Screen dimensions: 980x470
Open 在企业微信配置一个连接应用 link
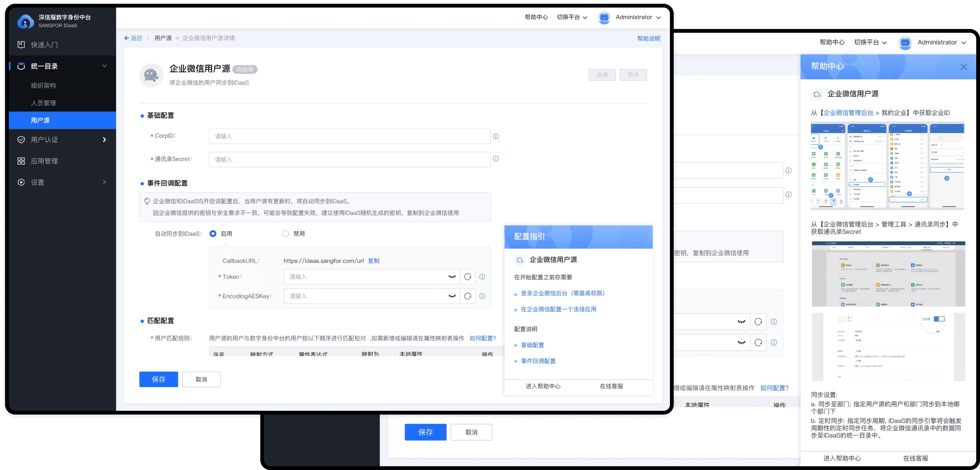coord(558,309)
